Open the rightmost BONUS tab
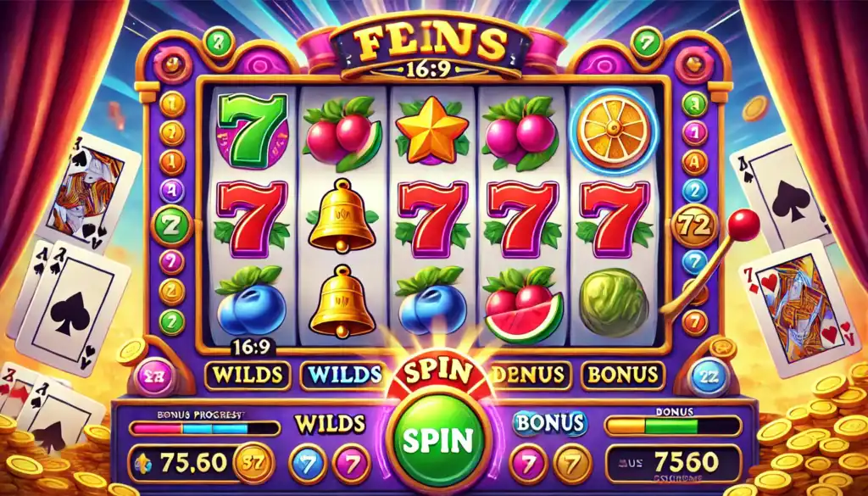This screenshot has width=868, height=496. tap(623, 375)
